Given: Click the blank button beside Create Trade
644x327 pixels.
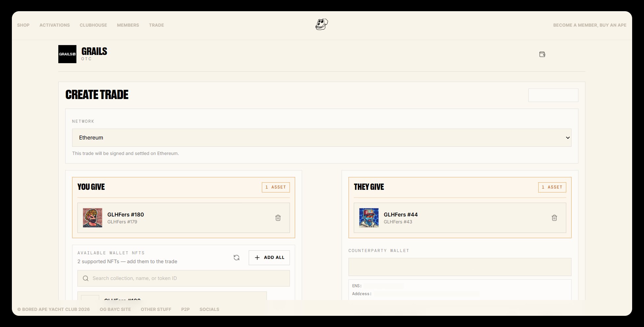Looking at the screenshot, I should click(x=553, y=95).
